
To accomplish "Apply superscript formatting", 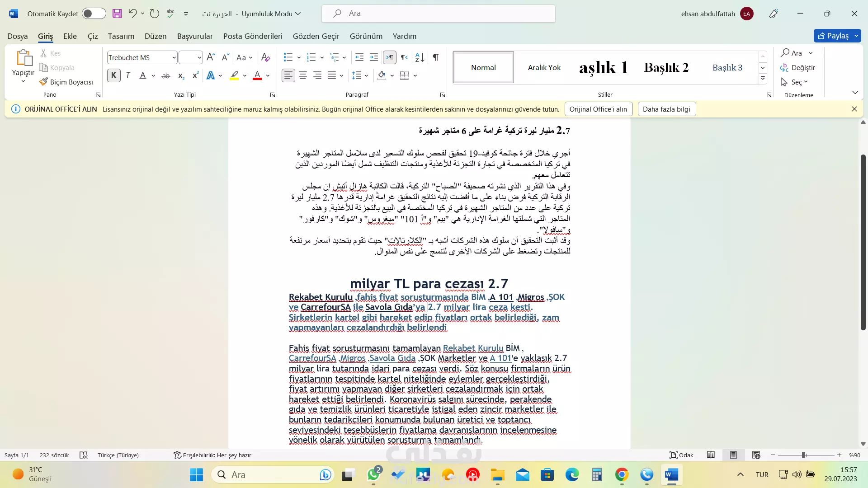I will tap(195, 75).
